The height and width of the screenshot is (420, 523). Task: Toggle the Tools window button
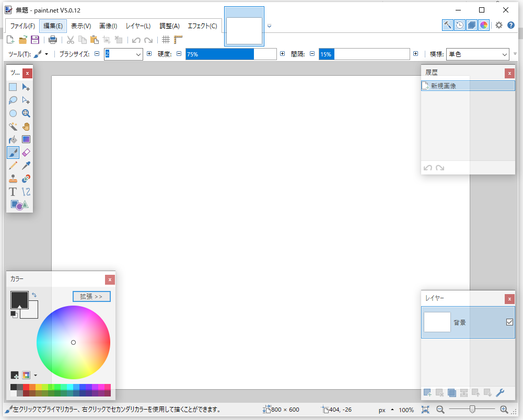(x=448, y=25)
